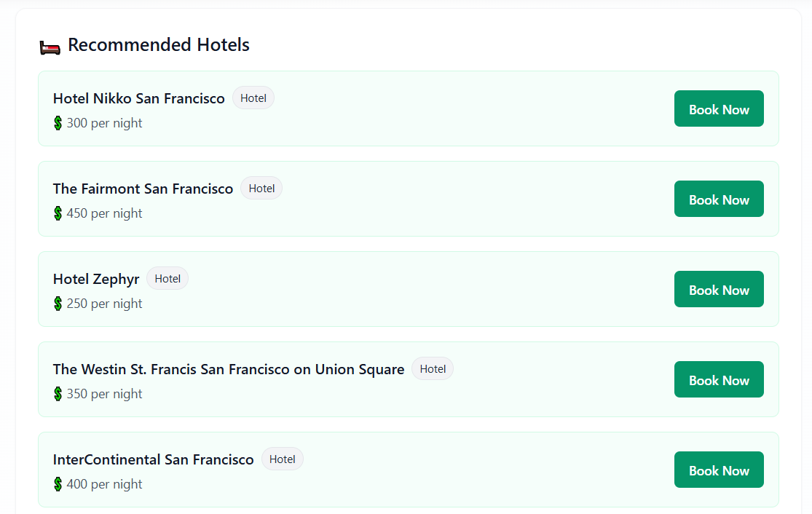This screenshot has width=812, height=514.
Task: Click the dollar icon for InterContinental San Francisco
Action: pos(58,484)
